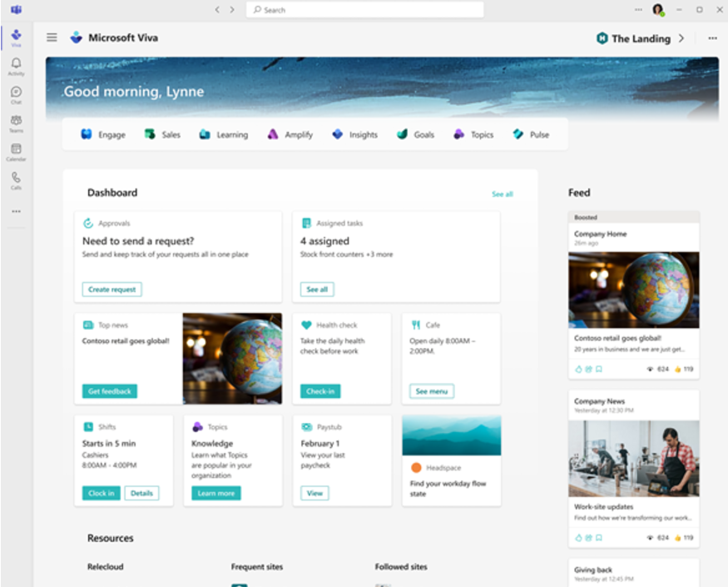Image resolution: width=728 pixels, height=587 pixels.
Task: Open more apps ellipsis in sidebar
Action: [16, 211]
